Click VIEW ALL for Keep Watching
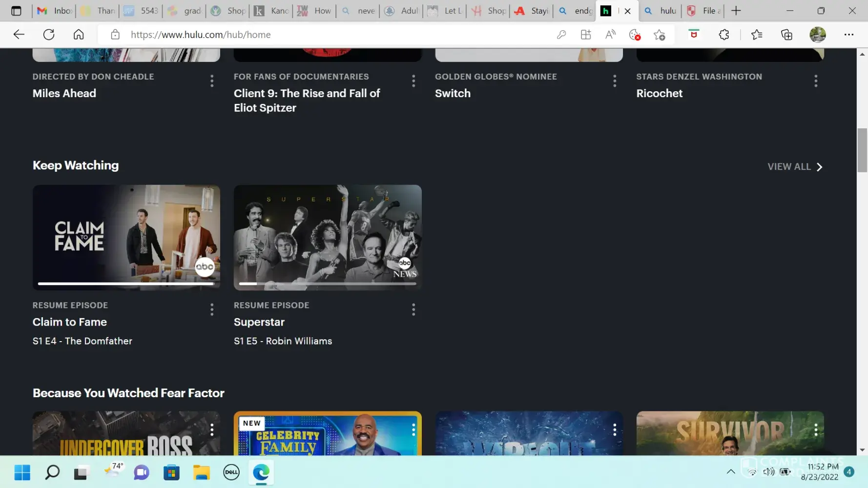The image size is (868, 488). (794, 167)
